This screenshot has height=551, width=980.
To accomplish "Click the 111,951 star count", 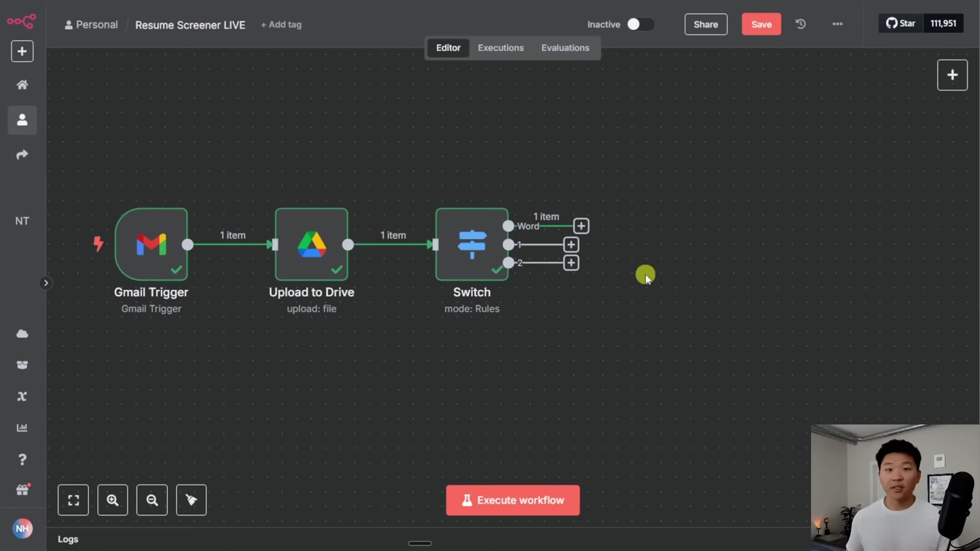I will coord(943,23).
